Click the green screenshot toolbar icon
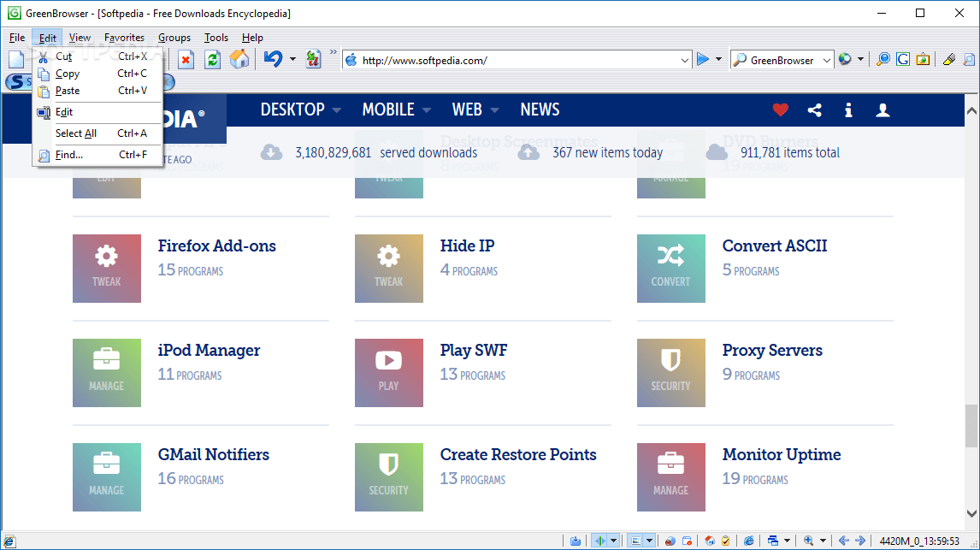This screenshot has width=980, height=550. pyautogui.click(x=923, y=60)
